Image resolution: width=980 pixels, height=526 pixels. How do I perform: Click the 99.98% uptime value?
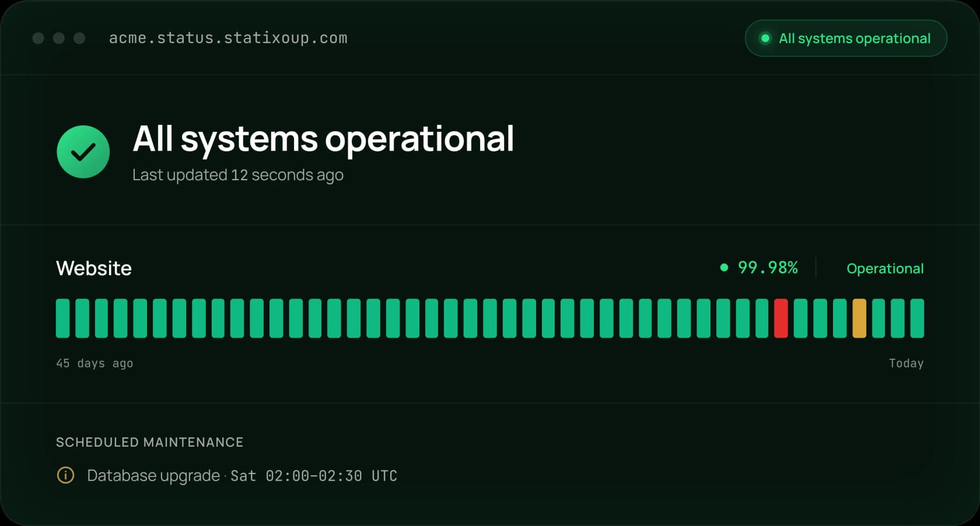(x=768, y=268)
